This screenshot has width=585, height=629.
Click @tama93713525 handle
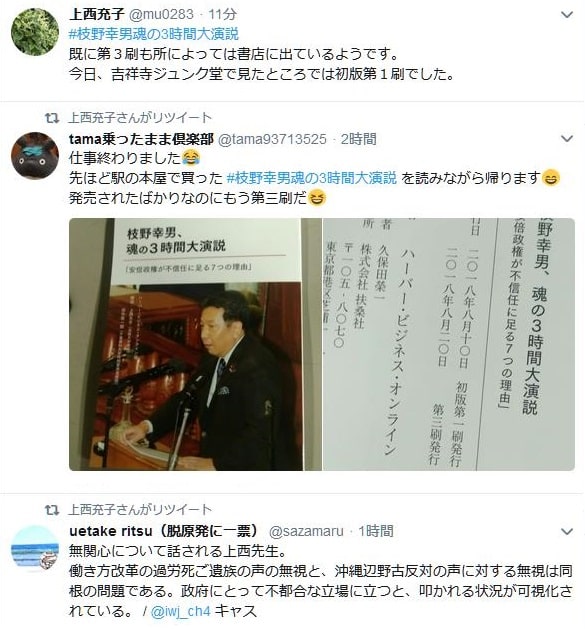tap(272, 139)
